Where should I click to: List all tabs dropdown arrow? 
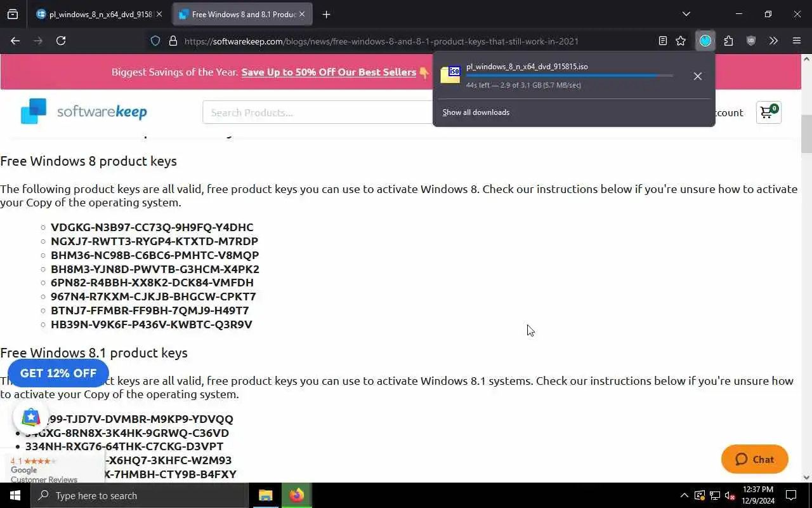click(x=686, y=14)
